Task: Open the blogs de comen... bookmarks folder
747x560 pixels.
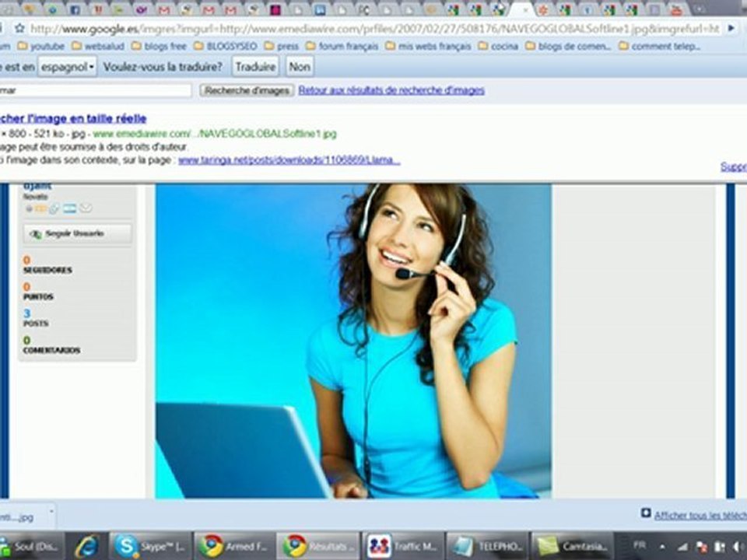Action: click(568, 46)
